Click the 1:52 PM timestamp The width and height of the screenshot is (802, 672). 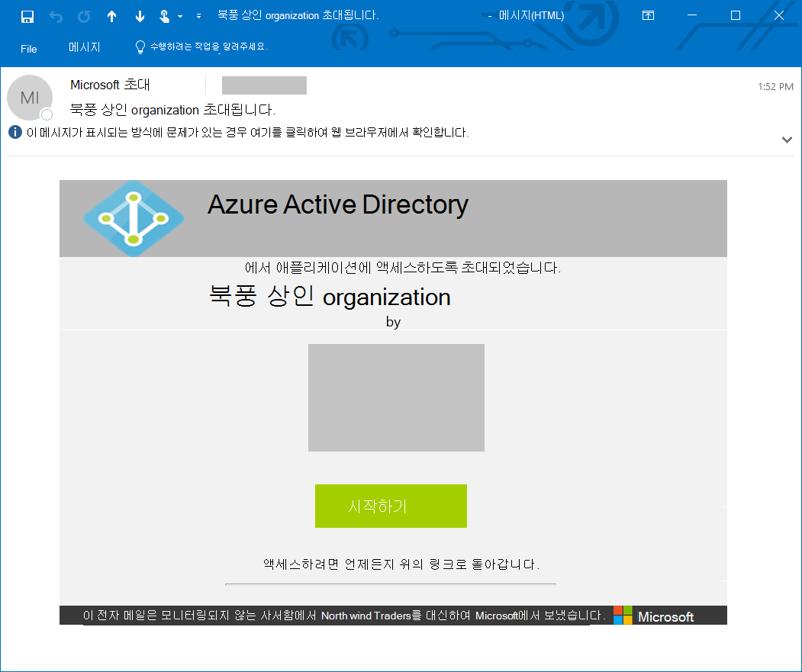[x=775, y=86]
